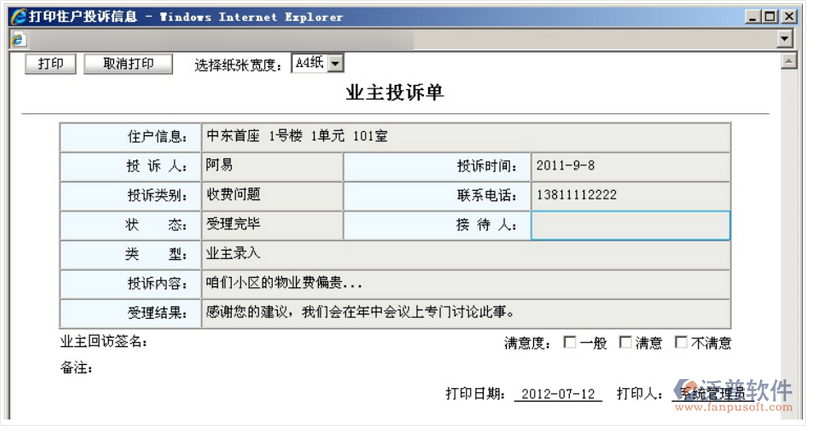Click the complaint date 2011-9-8
This screenshot has height=431, width=818.
pos(566,166)
